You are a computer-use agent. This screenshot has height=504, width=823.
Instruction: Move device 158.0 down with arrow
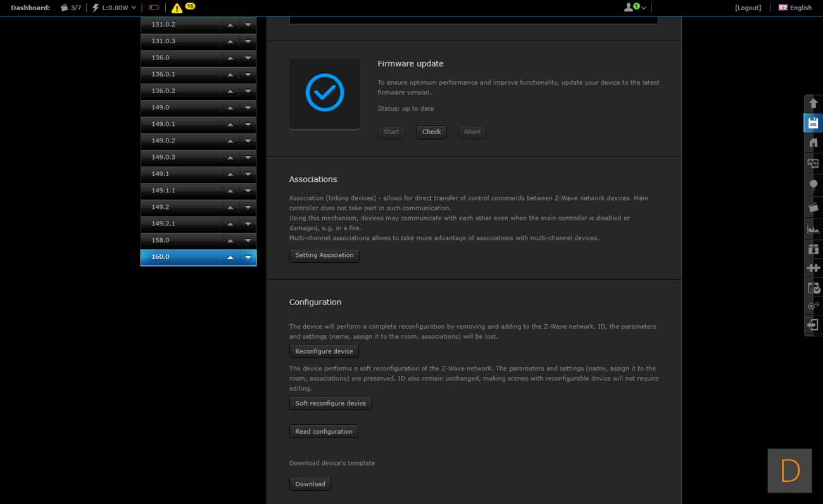(248, 241)
